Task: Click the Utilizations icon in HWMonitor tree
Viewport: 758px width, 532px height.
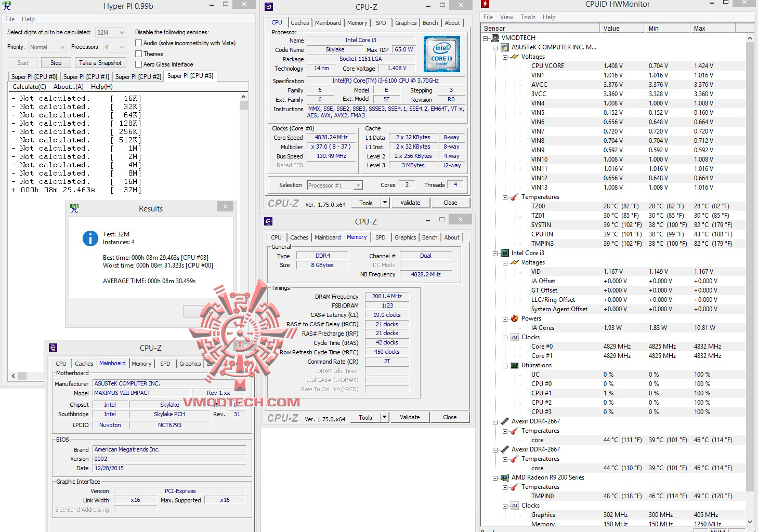Action: pyautogui.click(x=515, y=365)
